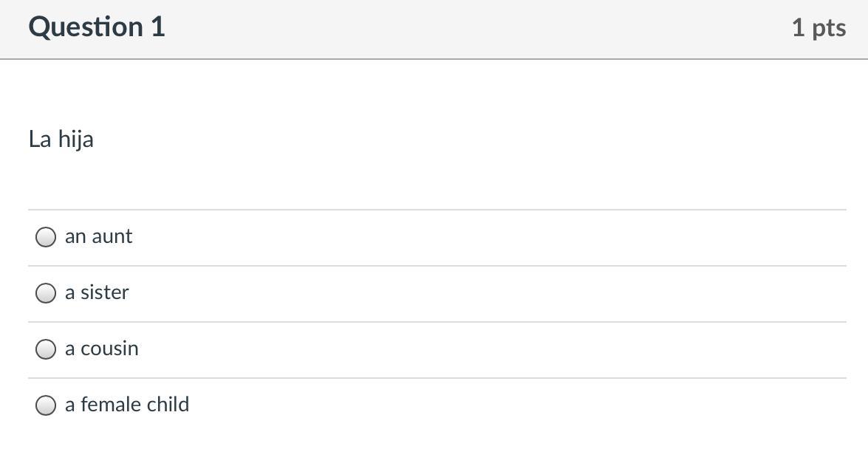Image resolution: width=868 pixels, height=463 pixels.
Task: Click the word "Question" in the header
Action: (x=86, y=27)
